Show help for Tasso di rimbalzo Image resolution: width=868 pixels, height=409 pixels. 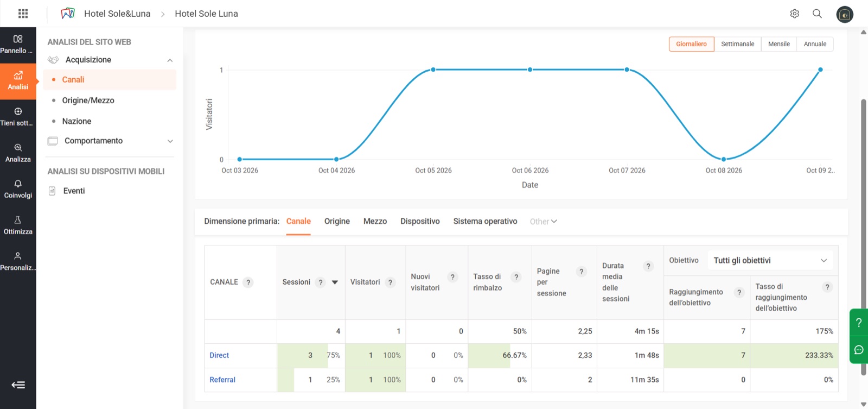tap(516, 277)
